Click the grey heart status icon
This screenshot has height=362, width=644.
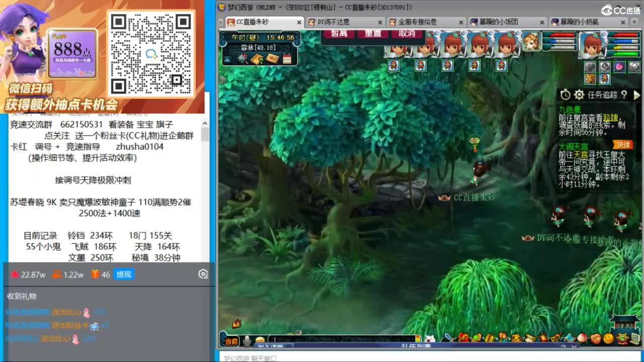coord(590,67)
